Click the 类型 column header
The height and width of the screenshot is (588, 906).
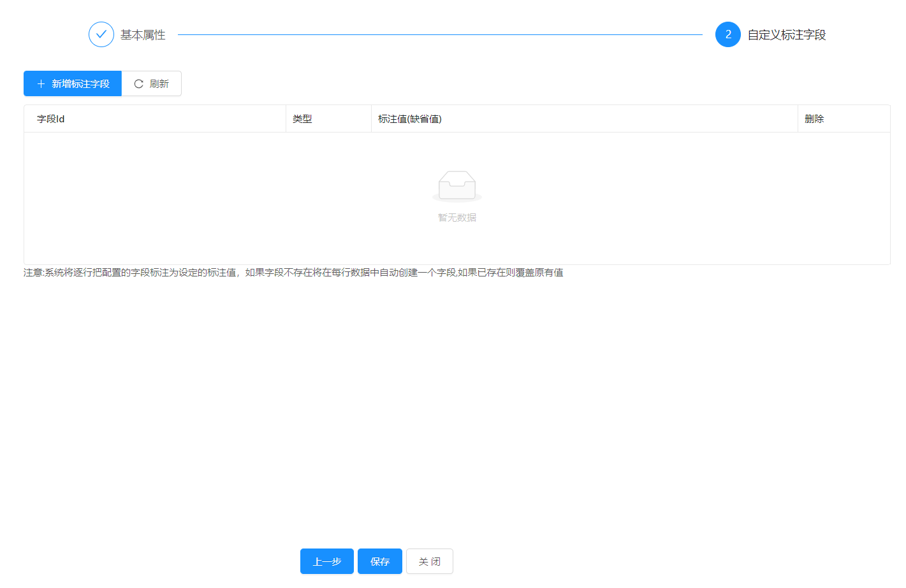[302, 119]
